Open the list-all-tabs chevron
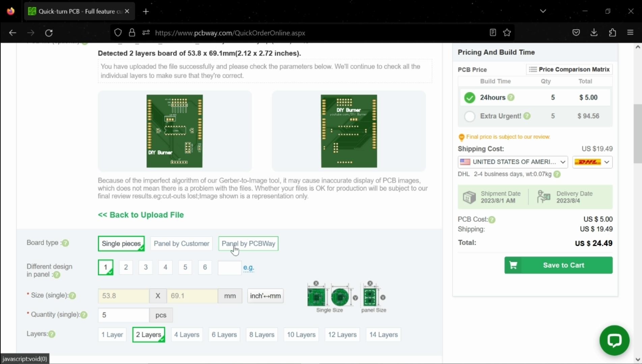 pyautogui.click(x=543, y=11)
